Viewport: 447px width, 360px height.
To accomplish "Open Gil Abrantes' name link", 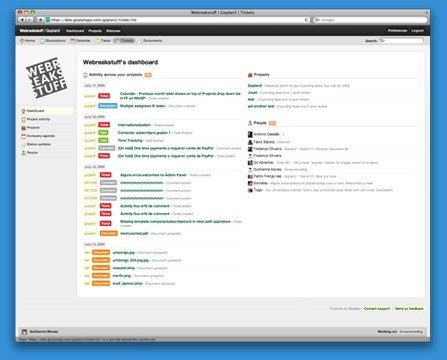I will tap(263, 163).
